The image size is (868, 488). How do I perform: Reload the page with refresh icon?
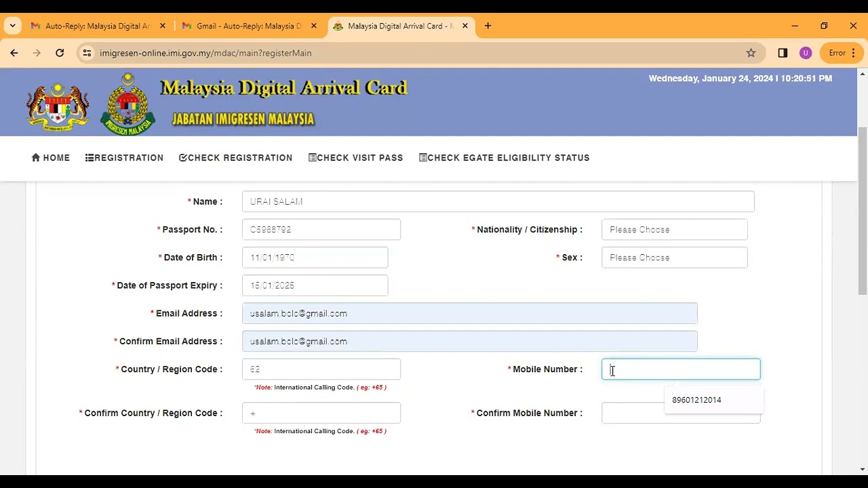pos(60,53)
